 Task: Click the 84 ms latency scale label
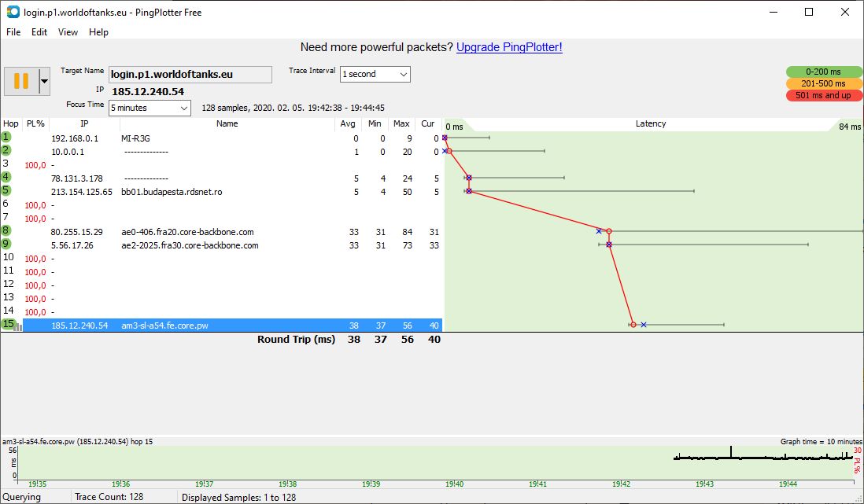pos(850,127)
